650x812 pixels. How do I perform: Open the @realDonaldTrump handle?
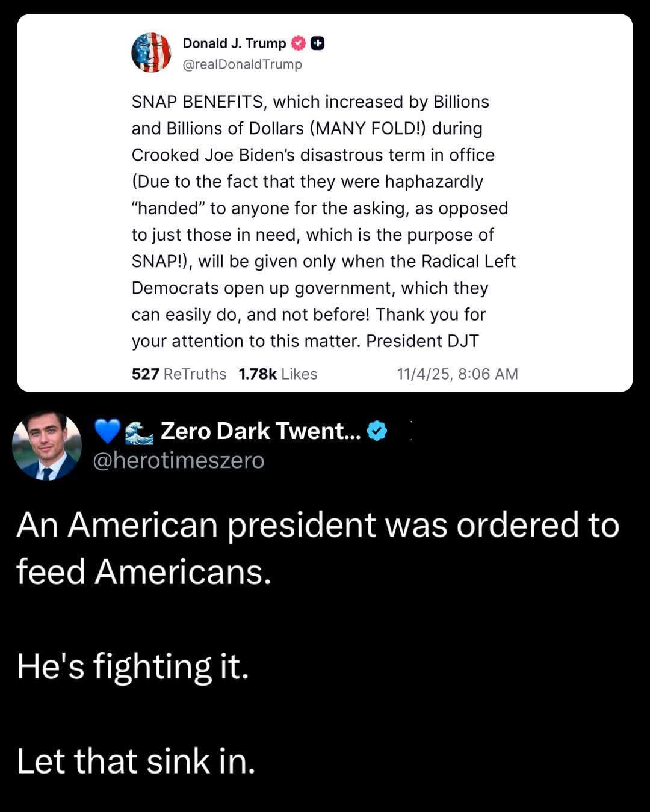pyautogui.click(x=242, y=64)
